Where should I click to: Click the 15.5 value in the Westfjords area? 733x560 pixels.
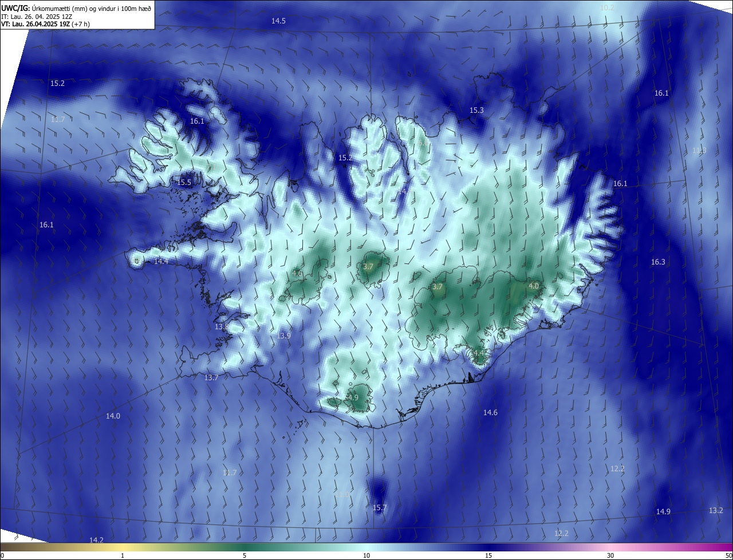(x=184, y=182)
